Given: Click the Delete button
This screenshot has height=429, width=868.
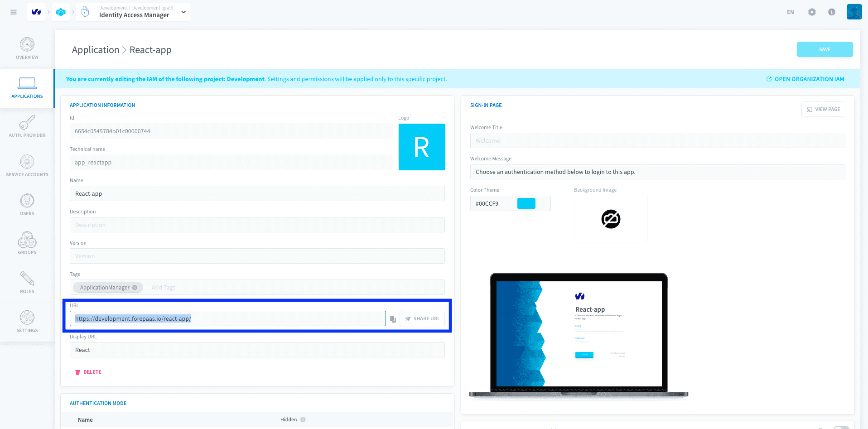Looking at the screenshot, I should 88,372.
